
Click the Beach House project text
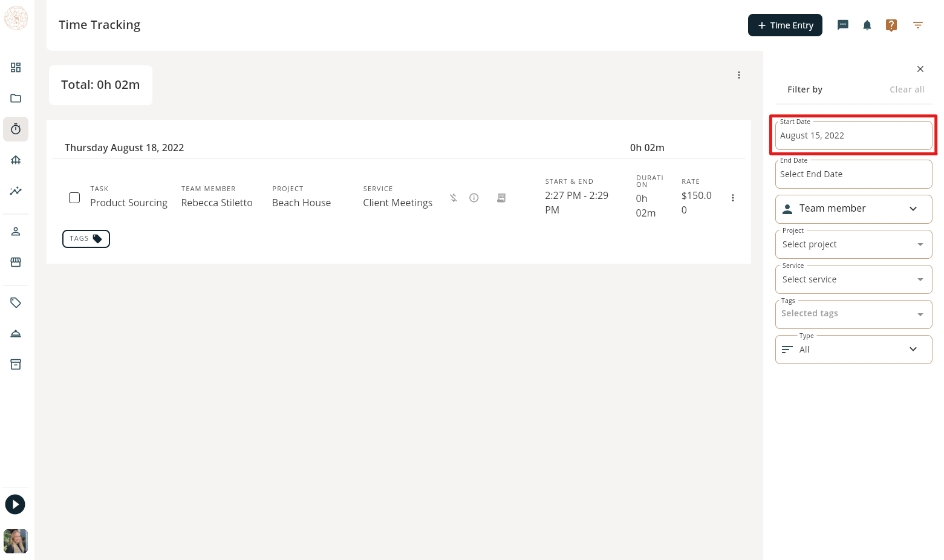pyautogui.click(x=301, y=203)
